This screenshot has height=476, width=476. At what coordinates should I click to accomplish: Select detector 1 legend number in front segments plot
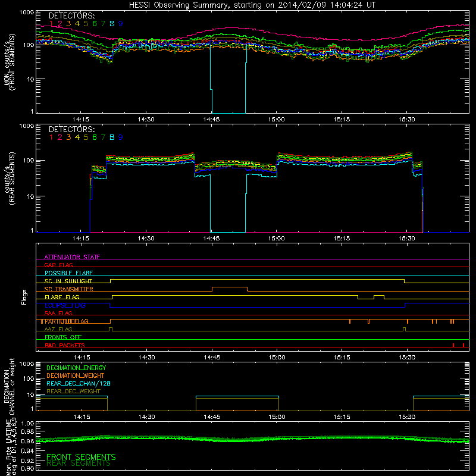point(51,24)
